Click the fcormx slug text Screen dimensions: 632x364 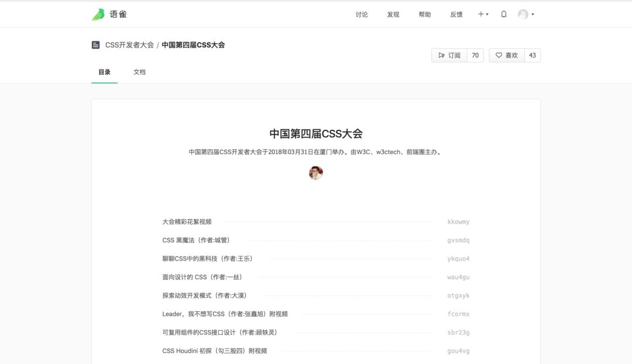(458, 314)
